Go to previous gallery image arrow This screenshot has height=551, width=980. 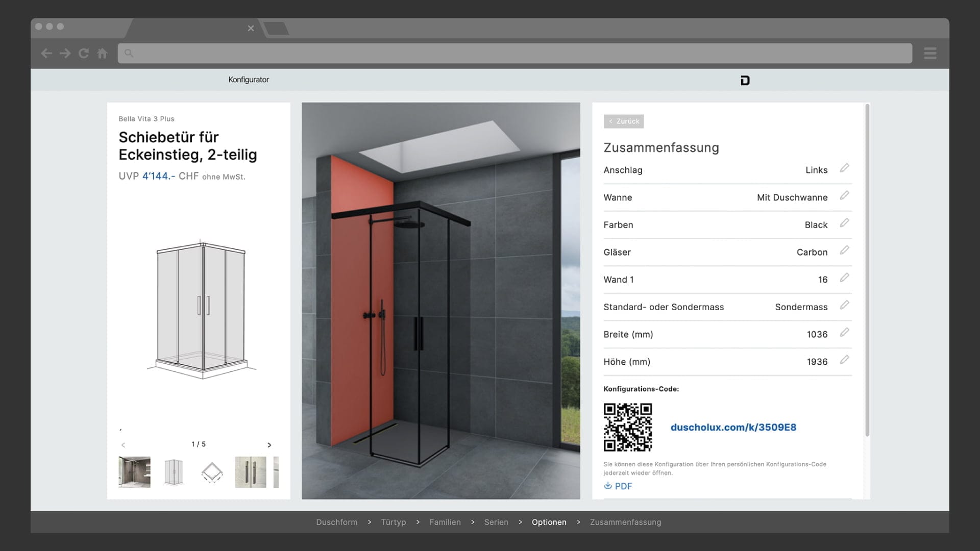[x=123, y=445]
